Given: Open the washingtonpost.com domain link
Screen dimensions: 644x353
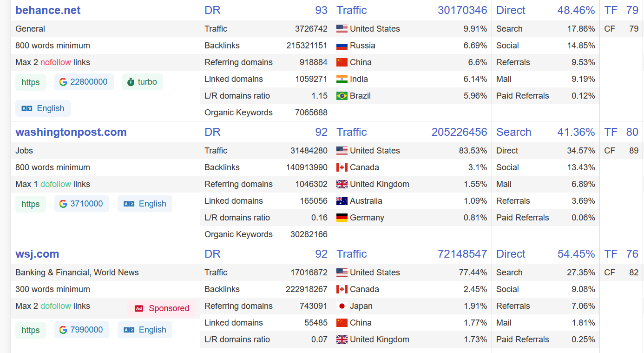Looking at the screenshot, I should pyautogui.click(x=71, y=132).
